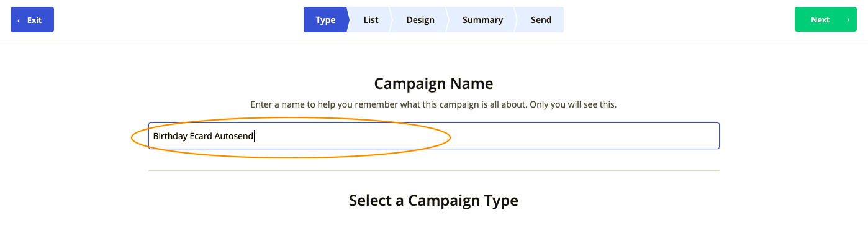Place cursor after the word Autosend
The width and height of the screenshot is (868, 225).
coord(255,136)
